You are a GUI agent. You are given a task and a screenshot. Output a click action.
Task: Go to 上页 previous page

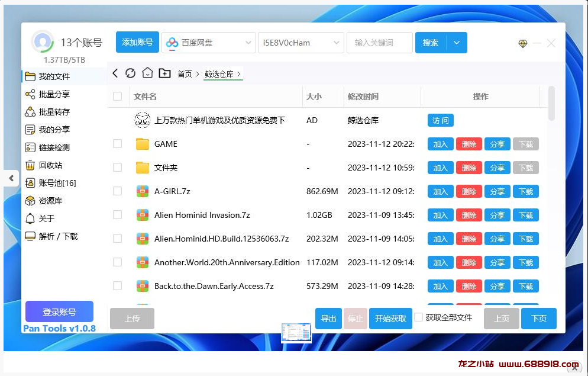(x=502, y=319)
